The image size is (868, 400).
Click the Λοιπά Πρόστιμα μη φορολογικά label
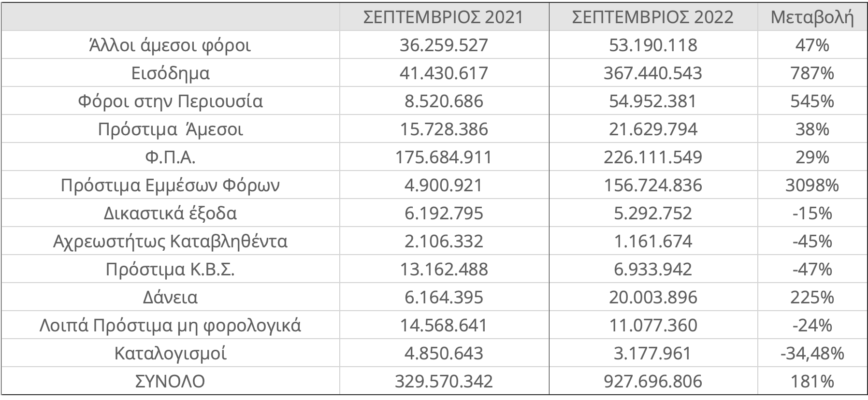(170, 325)
